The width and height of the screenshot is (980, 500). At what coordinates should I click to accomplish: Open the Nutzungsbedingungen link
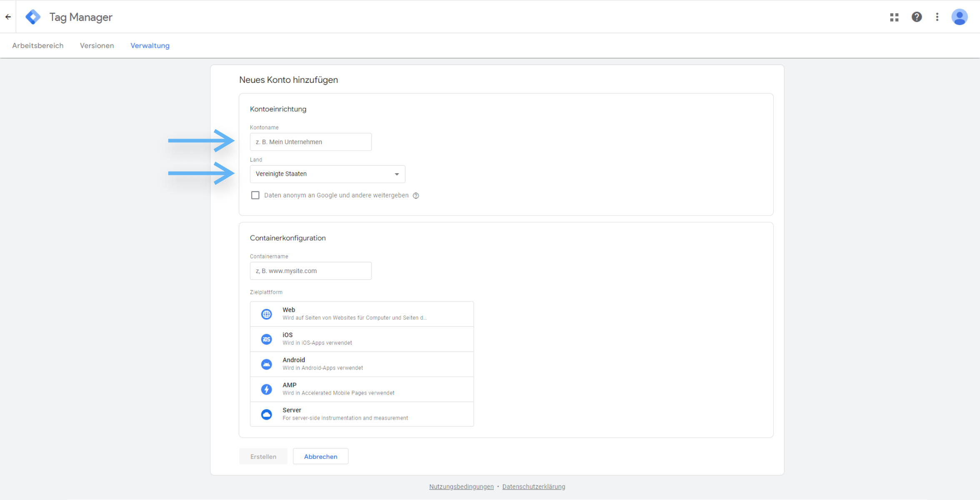point(461,486)
